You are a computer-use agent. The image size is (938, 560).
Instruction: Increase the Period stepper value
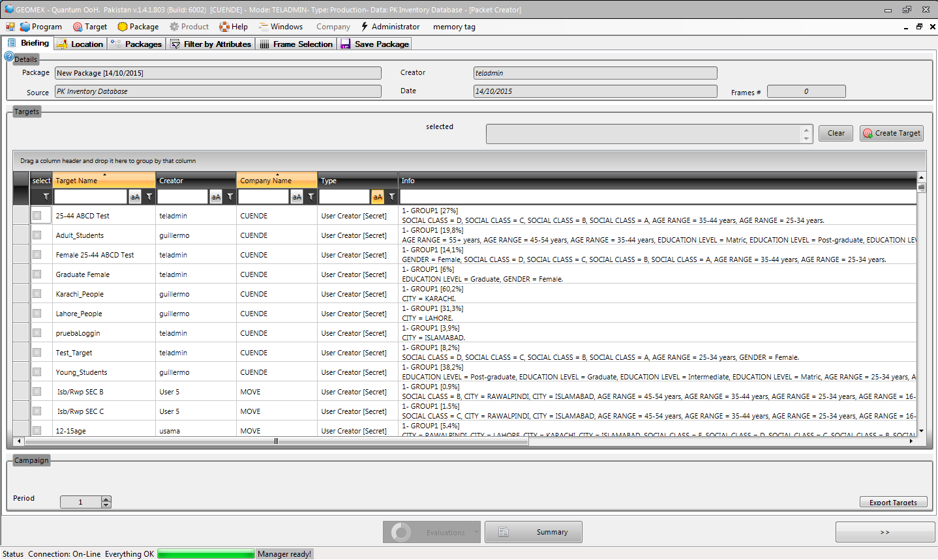tap(106, 499)
